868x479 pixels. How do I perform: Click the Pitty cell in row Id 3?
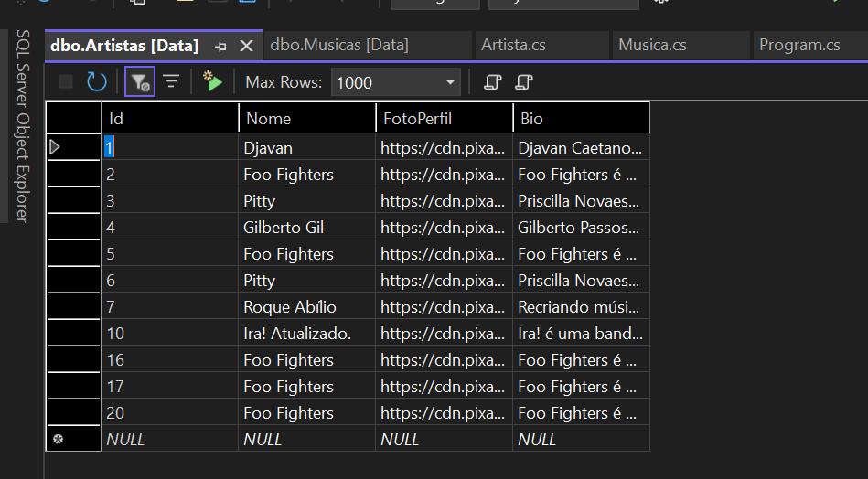click(307, 201)
